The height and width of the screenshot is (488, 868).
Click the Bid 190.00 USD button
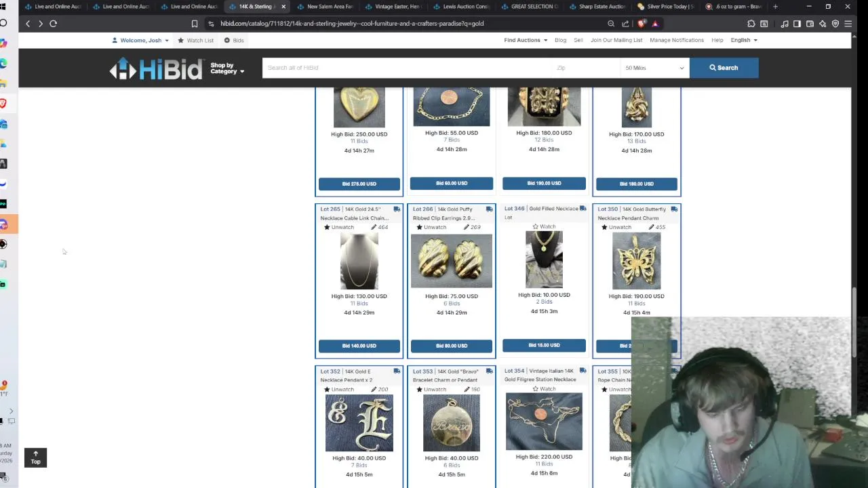[x=544, y=183]
